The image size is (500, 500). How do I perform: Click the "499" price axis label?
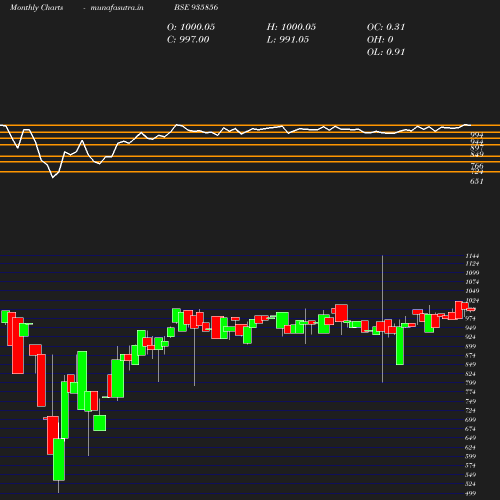[471, 493]
